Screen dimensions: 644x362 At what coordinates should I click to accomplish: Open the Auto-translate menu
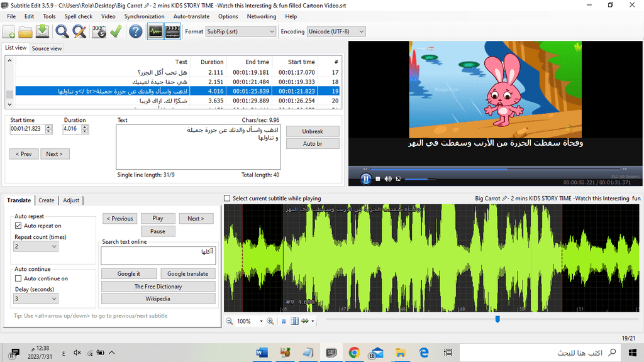(191, 16)
